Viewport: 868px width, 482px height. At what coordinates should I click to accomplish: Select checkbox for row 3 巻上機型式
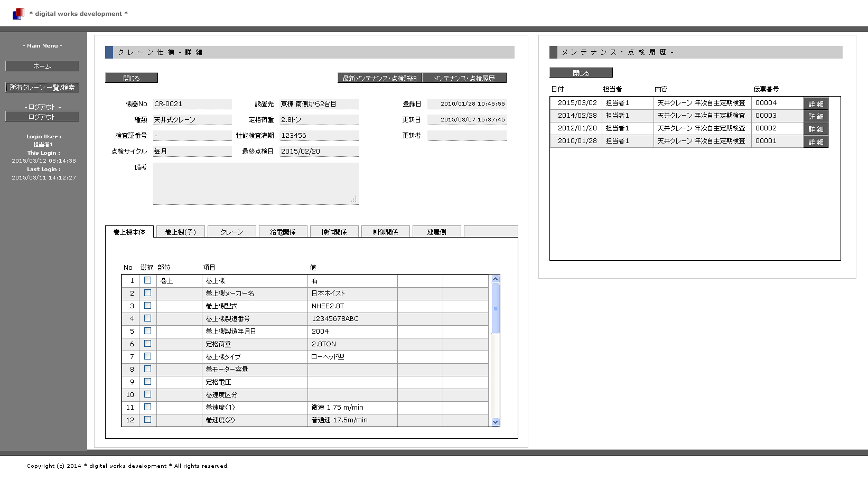147,306
